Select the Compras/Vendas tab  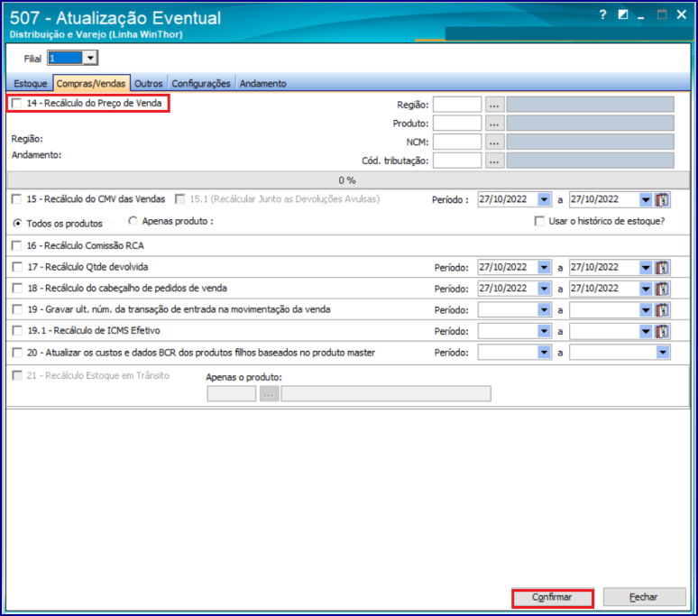tap(91, 83)
